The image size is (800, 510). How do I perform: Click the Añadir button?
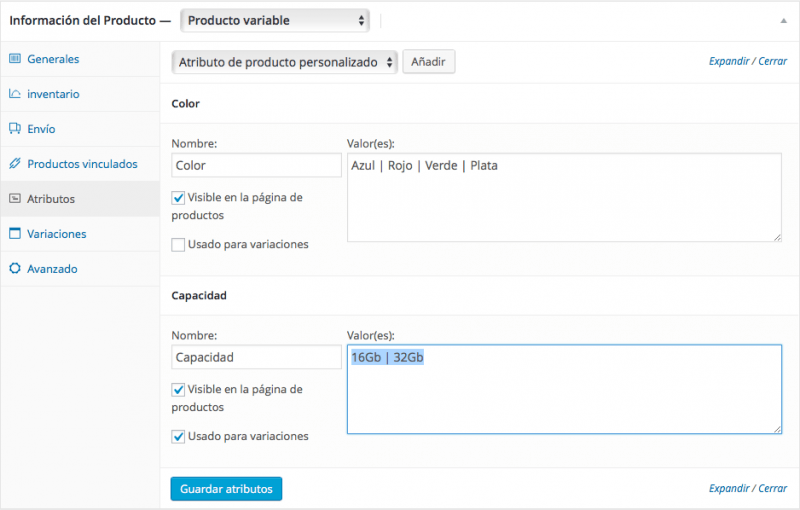coord(429,62)
